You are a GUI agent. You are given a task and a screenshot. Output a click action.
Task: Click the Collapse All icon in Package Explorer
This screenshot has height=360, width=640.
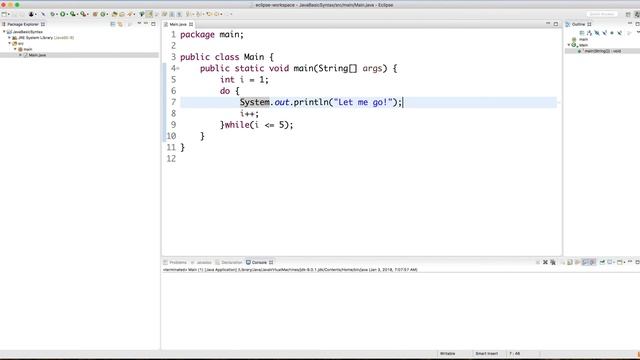tap(113, 24)
